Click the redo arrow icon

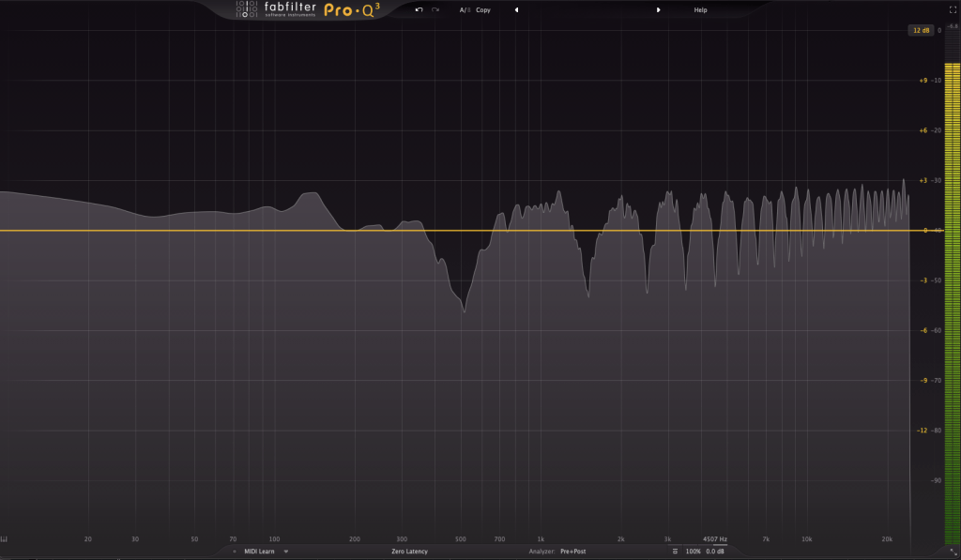[x=435, y=9]
